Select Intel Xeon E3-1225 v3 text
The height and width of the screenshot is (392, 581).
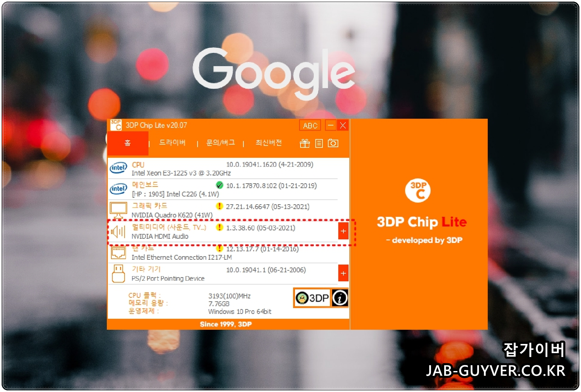(x=181, y=173)
